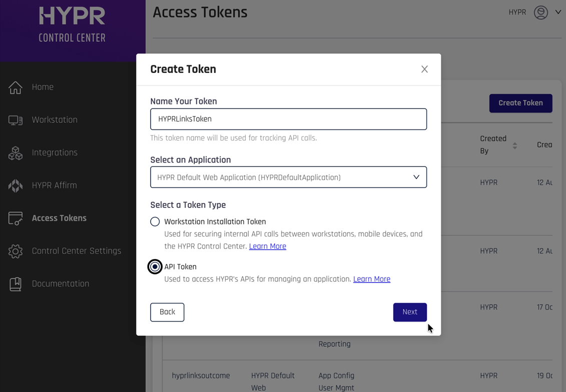The height and width of the screenshot is (392, 566).
Task: Select the Workstation Installation Token radio button
Action: tap(155, 221)
